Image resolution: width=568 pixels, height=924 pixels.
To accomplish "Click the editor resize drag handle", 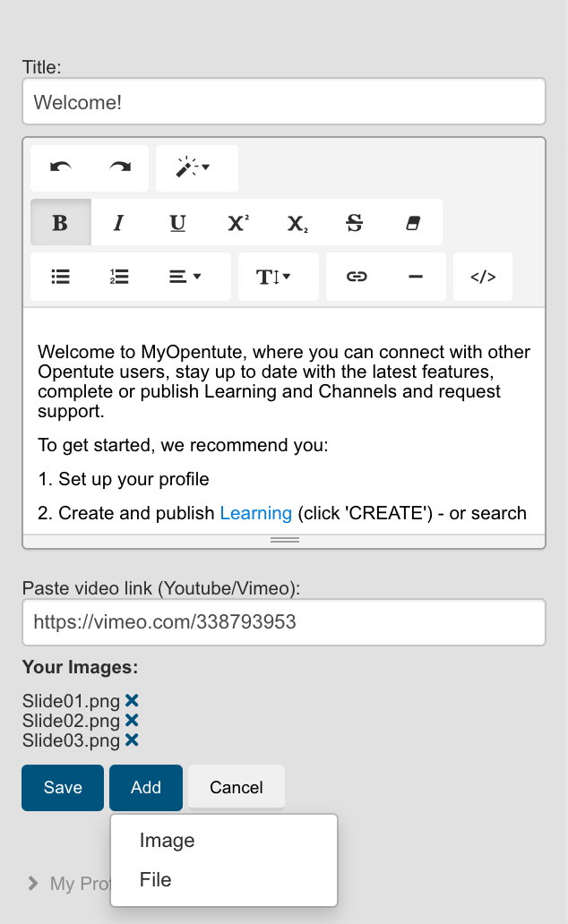I will [284, 541].
